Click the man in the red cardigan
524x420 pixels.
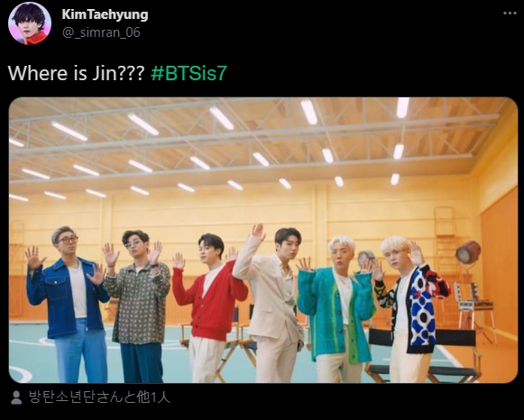tap(209, 307)
